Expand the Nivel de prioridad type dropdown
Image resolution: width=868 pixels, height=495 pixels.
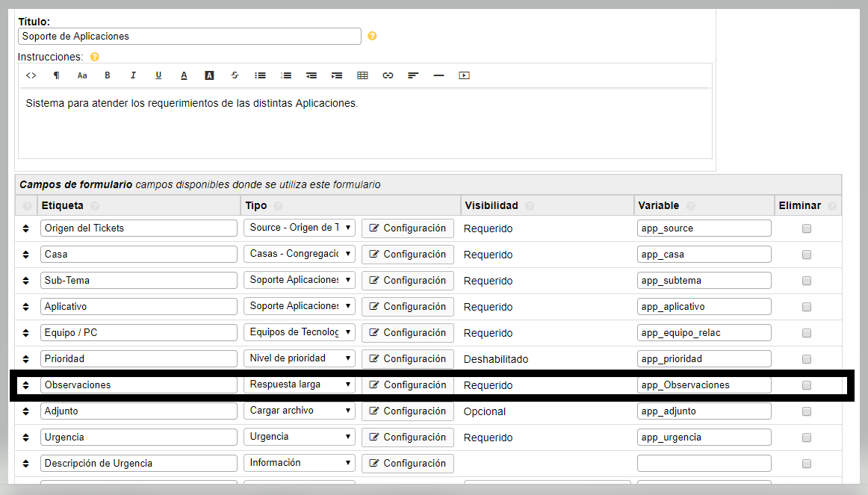pos(299,359)
